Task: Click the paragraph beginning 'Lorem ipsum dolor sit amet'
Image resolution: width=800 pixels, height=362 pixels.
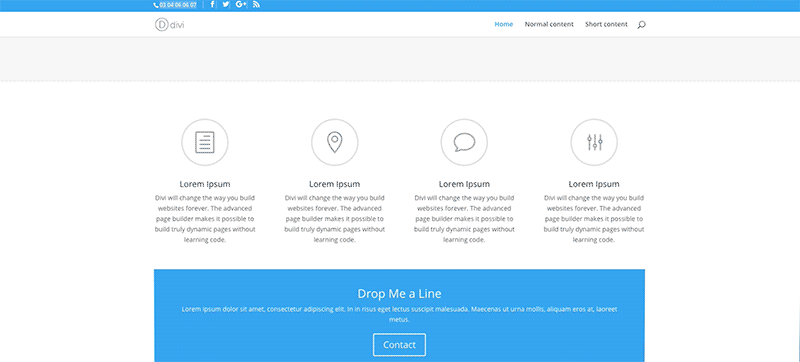Action: pyautogui.click(x=399, y=314)
